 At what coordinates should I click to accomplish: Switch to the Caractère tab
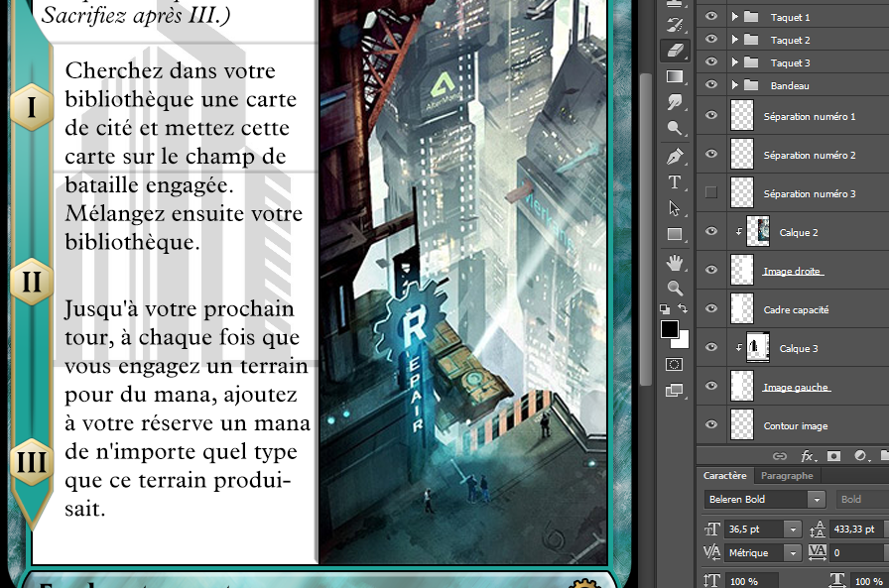coord(724,475)
